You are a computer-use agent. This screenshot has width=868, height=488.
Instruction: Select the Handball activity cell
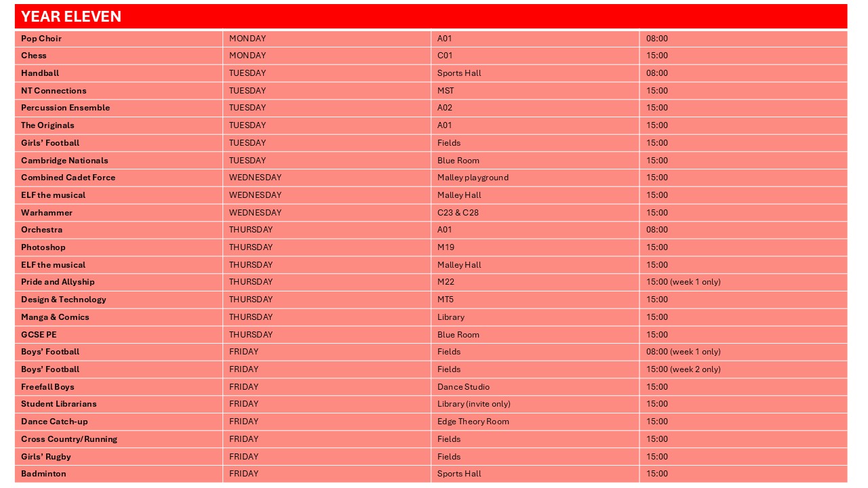point(40,73)
